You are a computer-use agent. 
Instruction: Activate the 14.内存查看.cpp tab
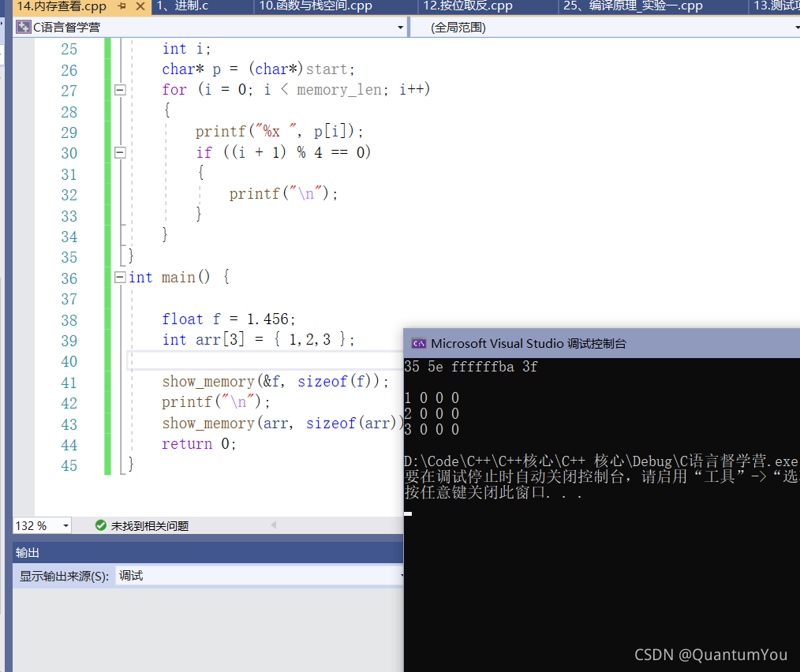62,6
